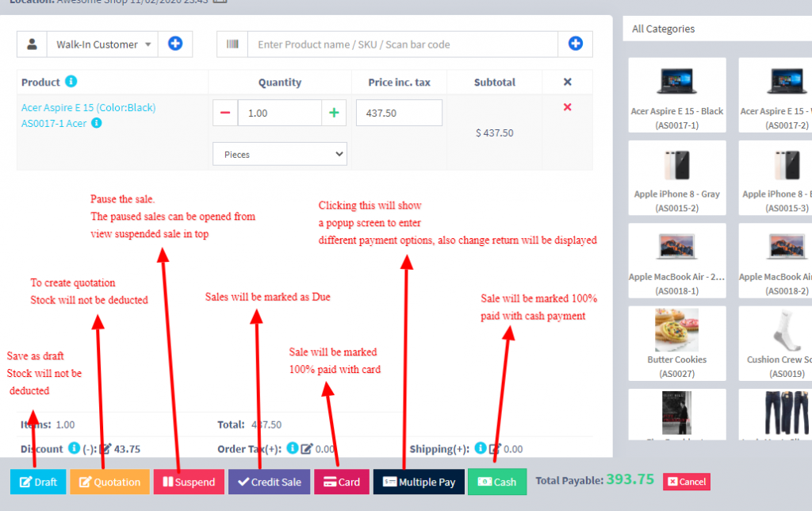Click the info icon beside Product header

point(71,82)
